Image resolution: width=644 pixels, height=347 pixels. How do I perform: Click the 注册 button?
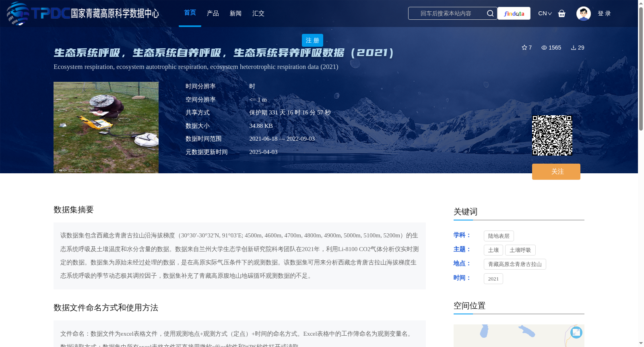pos(312,40)
